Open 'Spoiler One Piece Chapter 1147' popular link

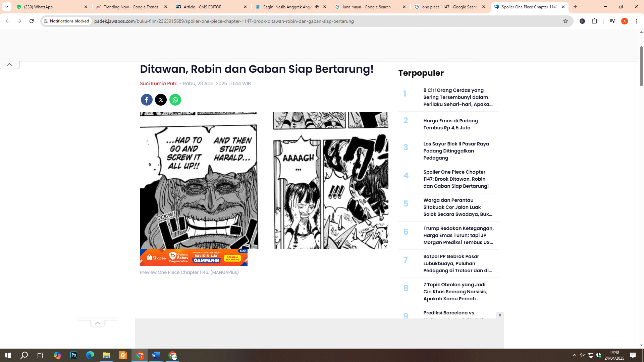tap(456, 179)
